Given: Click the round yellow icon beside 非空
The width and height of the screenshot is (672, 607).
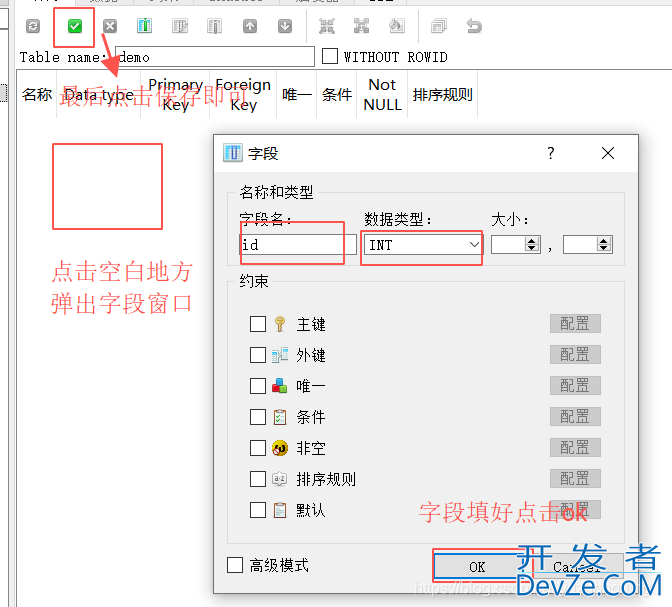Looking at the screenshot, I should (x=280, y=448).
